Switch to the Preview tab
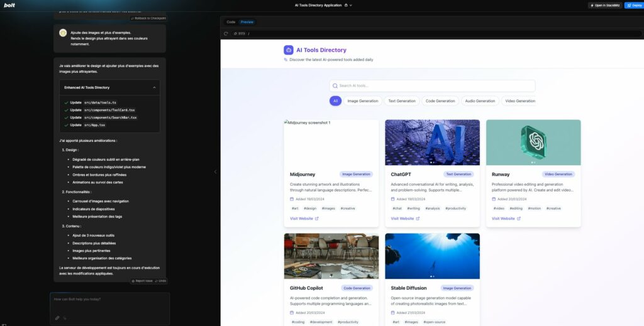 click(247, 22)
